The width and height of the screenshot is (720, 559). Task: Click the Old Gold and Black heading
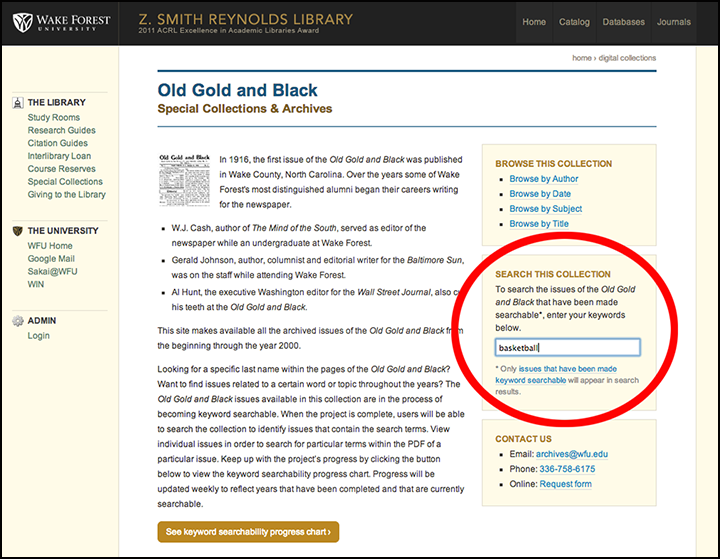(x=237, y=90)
